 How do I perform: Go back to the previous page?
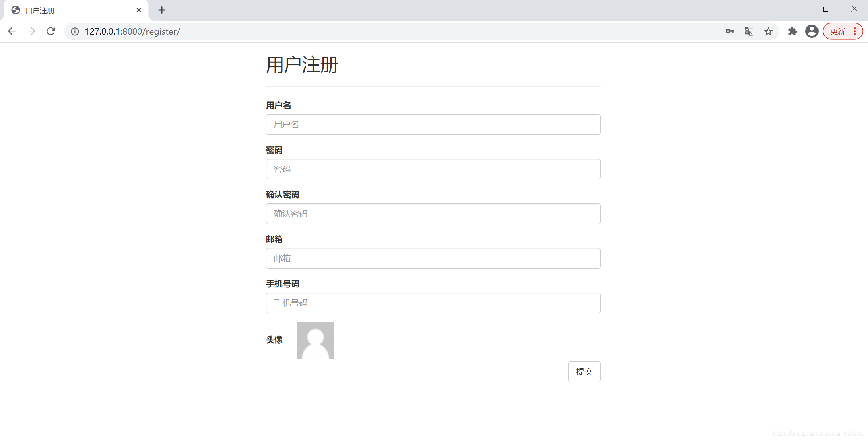tap(12, 31)
